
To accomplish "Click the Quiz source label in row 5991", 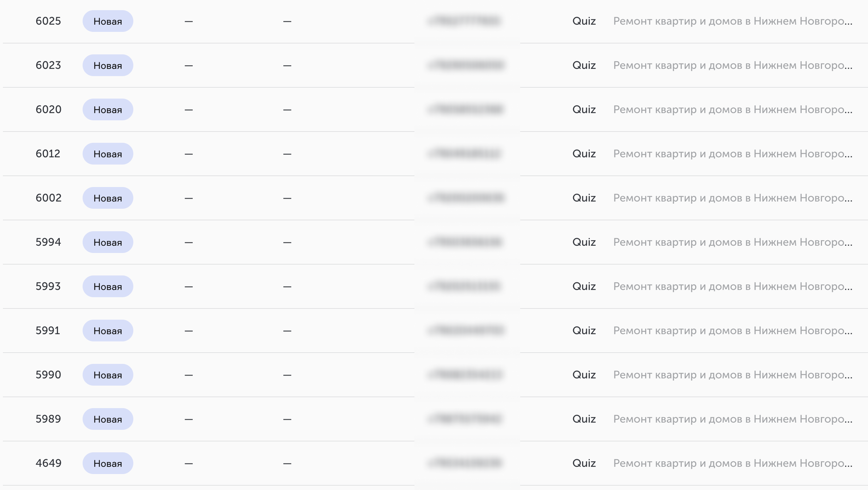I will click(584, 331).
